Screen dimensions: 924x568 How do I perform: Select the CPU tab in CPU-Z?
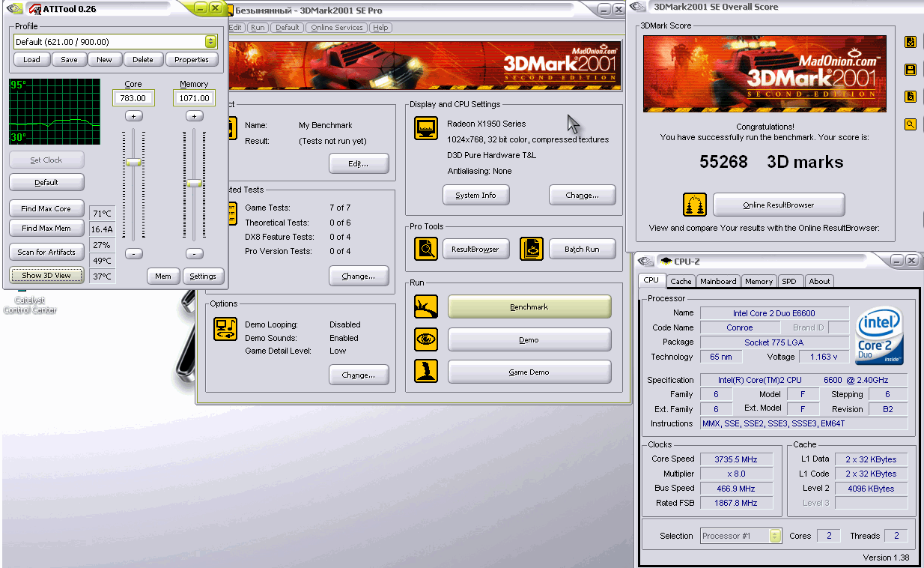pyautogui.click(x=651, y=280)
